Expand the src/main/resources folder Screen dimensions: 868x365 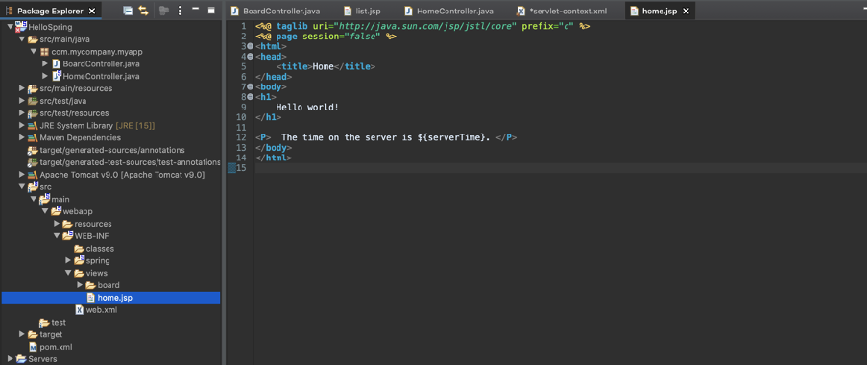(21, 88)
